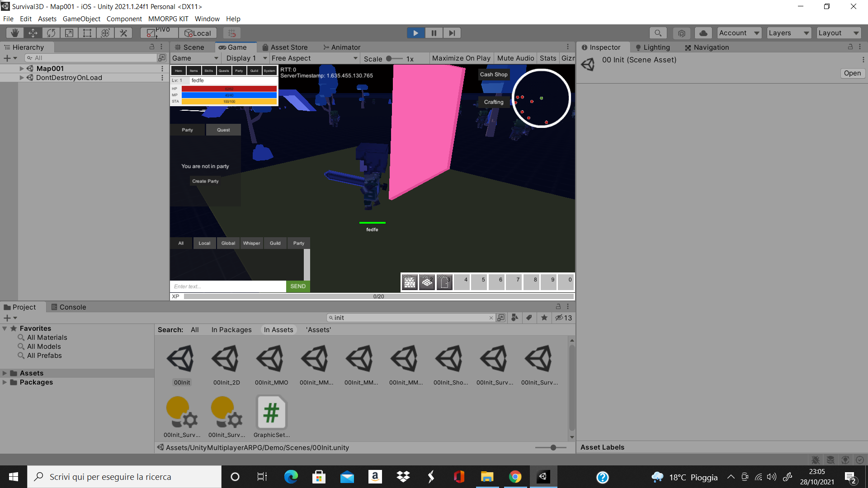The image size is (868, 488).
Task: Select the Scale tool
Action: pos(69,33)
